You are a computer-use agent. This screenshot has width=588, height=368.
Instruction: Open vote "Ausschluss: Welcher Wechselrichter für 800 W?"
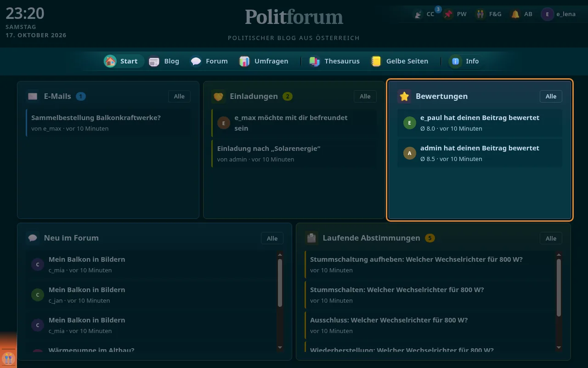pos(429,325)
